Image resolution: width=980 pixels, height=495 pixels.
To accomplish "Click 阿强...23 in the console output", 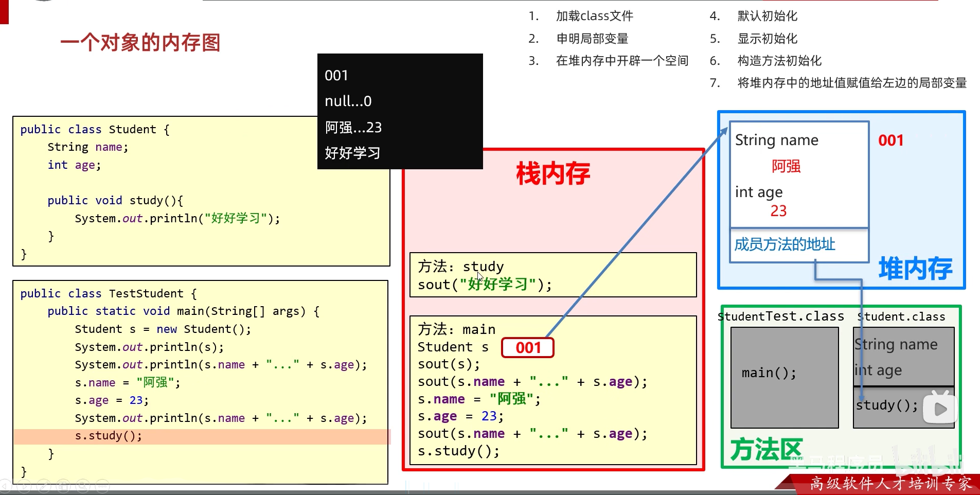I will [x=353, y=127].
